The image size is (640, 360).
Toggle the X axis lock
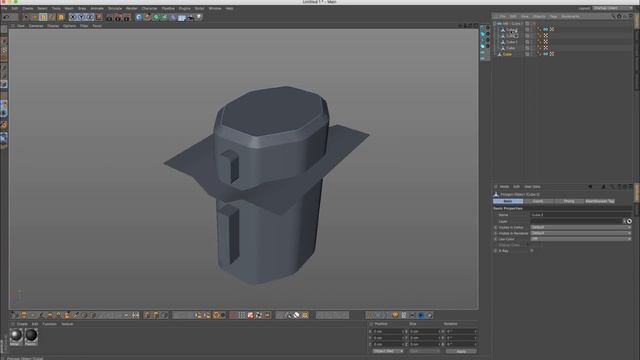tap(73, 17)
